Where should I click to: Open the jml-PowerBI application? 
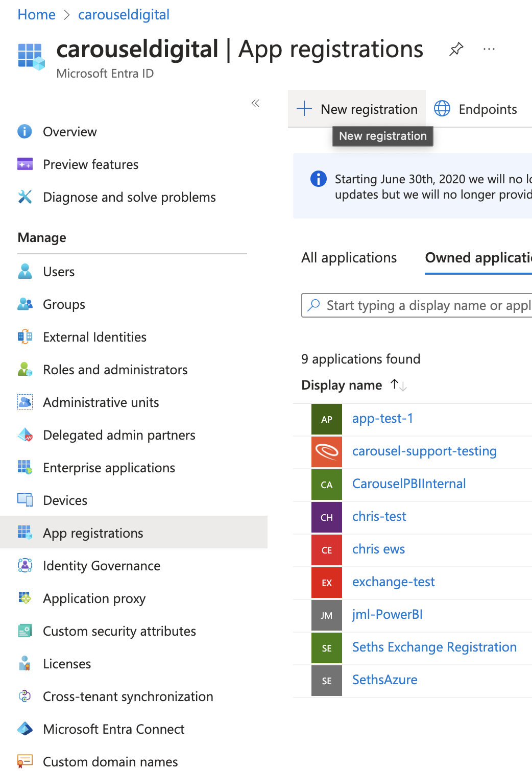[388, 615]
